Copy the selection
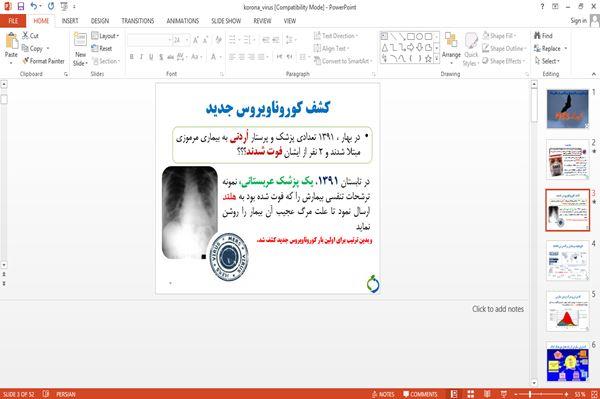The width and height of the screenshot is (600, 399). click(x=32, y=49)
